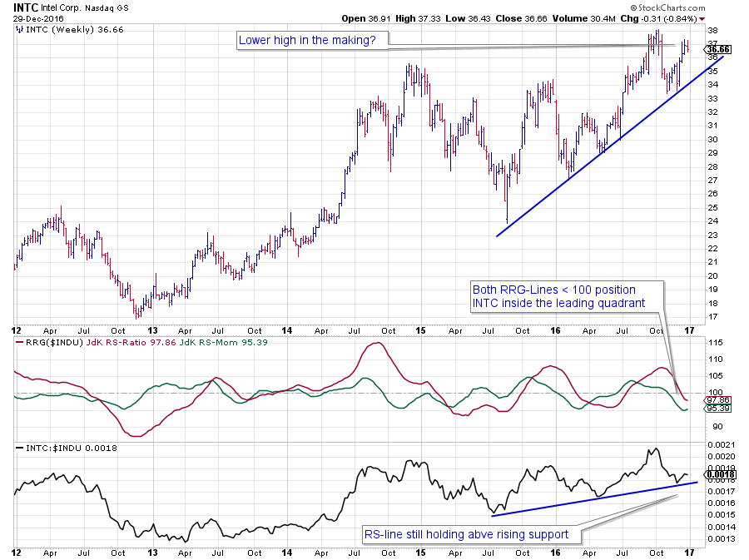Click the 'Open 36.91' value

tap(366, 18)
